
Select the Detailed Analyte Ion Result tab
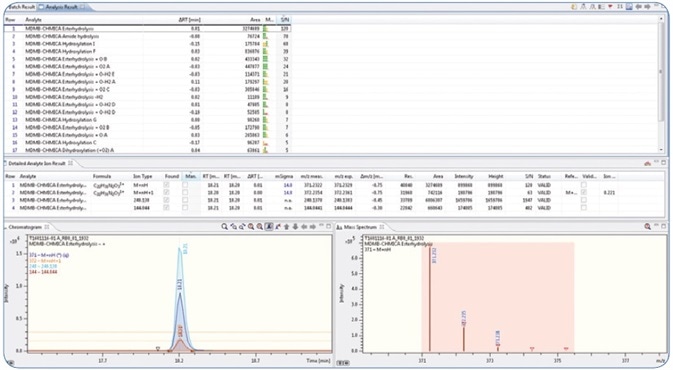pyautogui.click(x=38, y=163)
